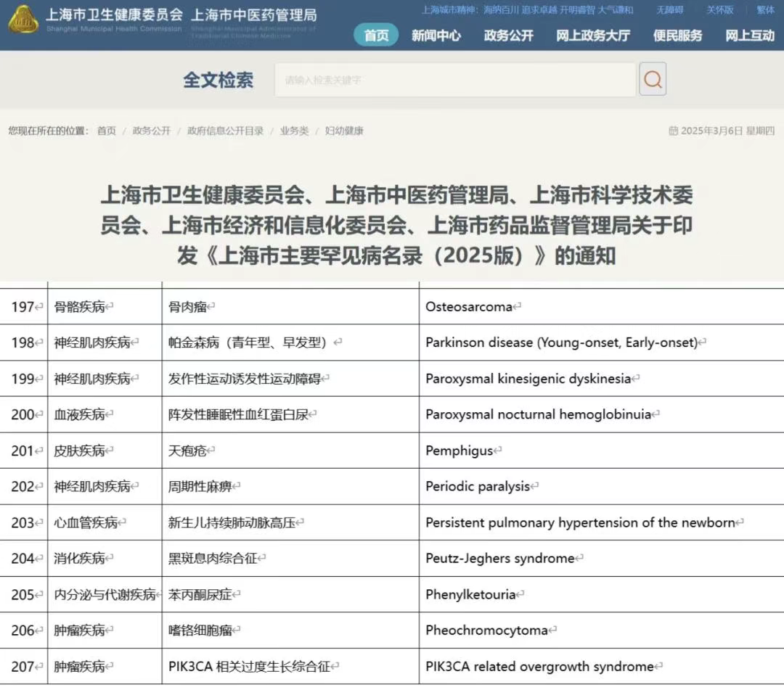This screenshot has height=690, width=784.
Task: Select the 嗜铬细胞瘤 cell
Action: pos(290,631)
